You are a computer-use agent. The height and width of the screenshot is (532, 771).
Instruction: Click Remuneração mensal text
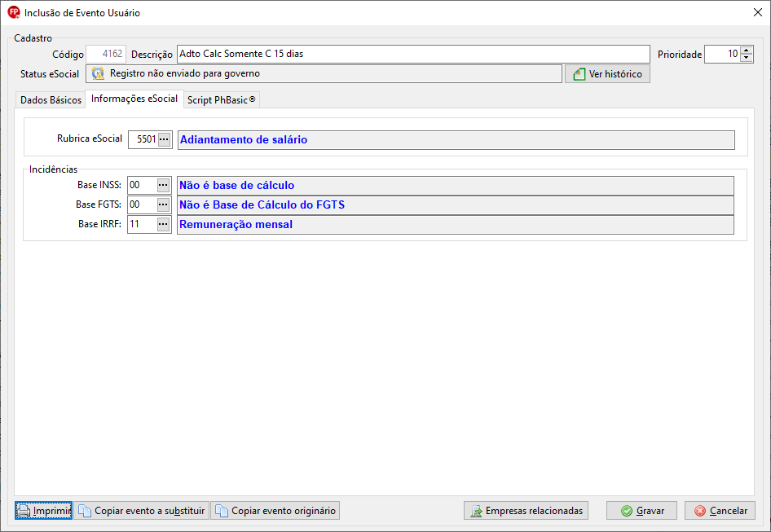tap(236, 225)
